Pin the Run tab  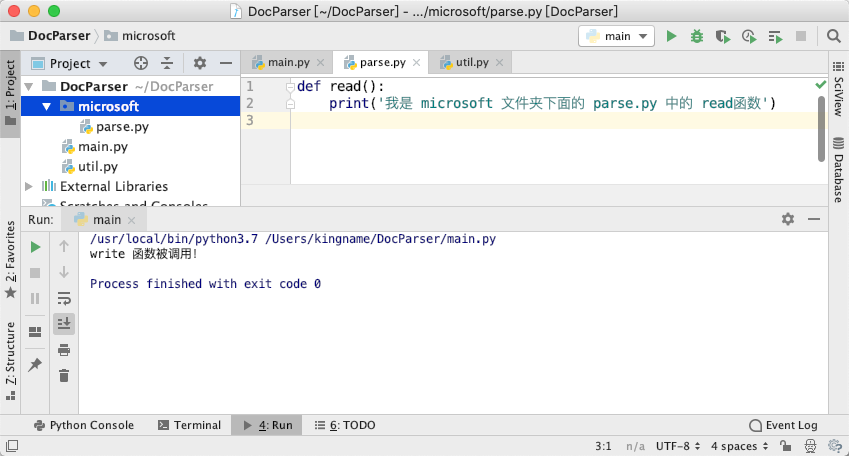click(35, 364)
